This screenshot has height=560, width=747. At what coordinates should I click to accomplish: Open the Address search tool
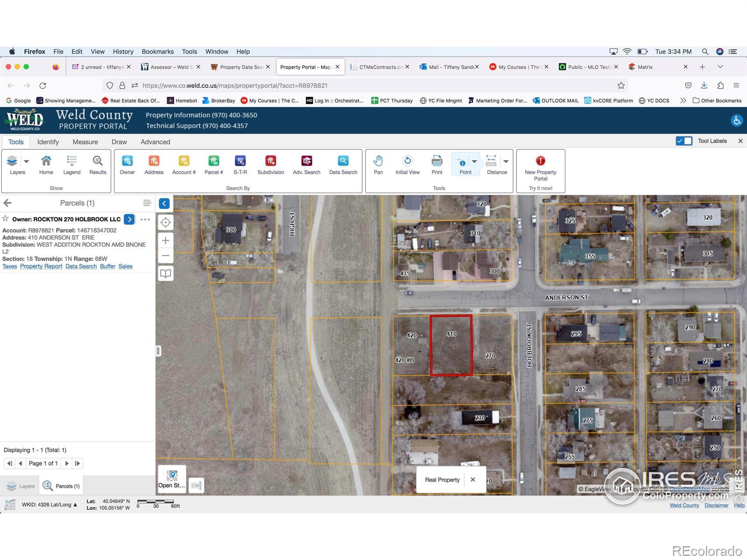click(154, 161)
